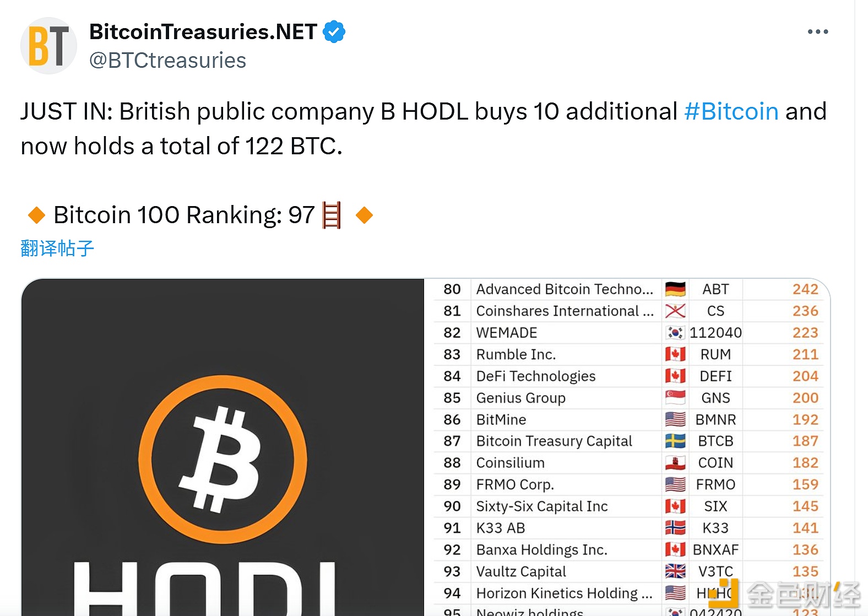Click the blue verified checkmark badge
868x616 pixels.
(334, 32)
